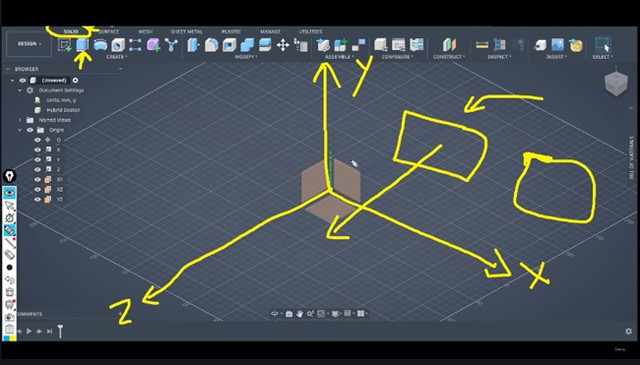Open the Configuration Table icon
This screenshot has width=640, height=365.
point(399,45)
